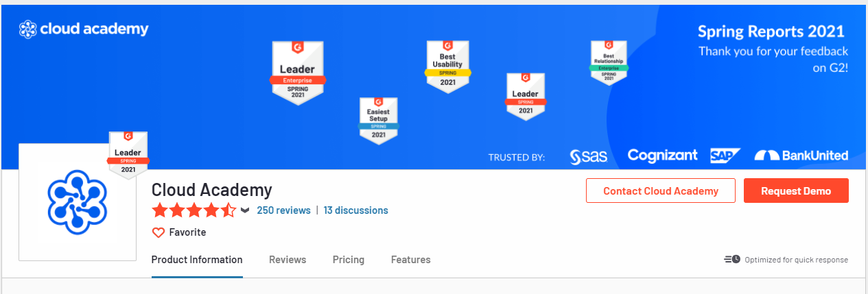The image size is (868, 294).
Task: Click the Easiest Setup Spring 2021 badge
Action: click(x=379, y=121)
